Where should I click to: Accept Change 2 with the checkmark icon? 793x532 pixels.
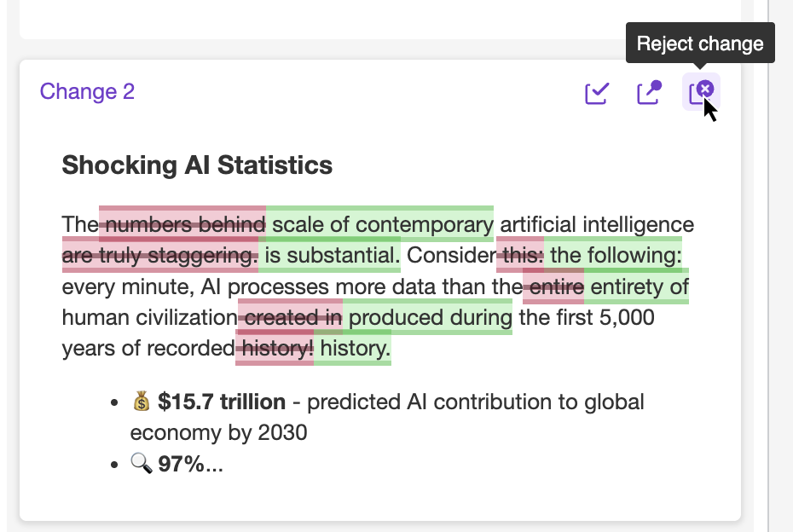[597, 92]
